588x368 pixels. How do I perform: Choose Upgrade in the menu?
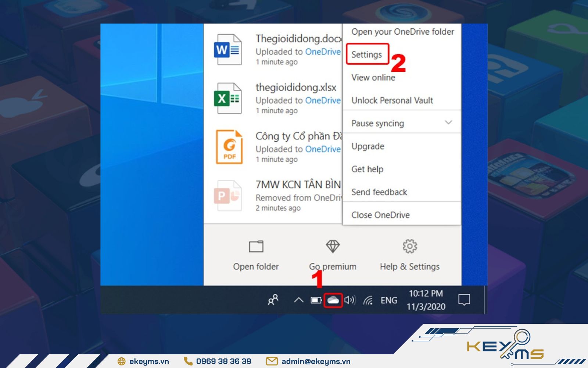click(368, 146)
